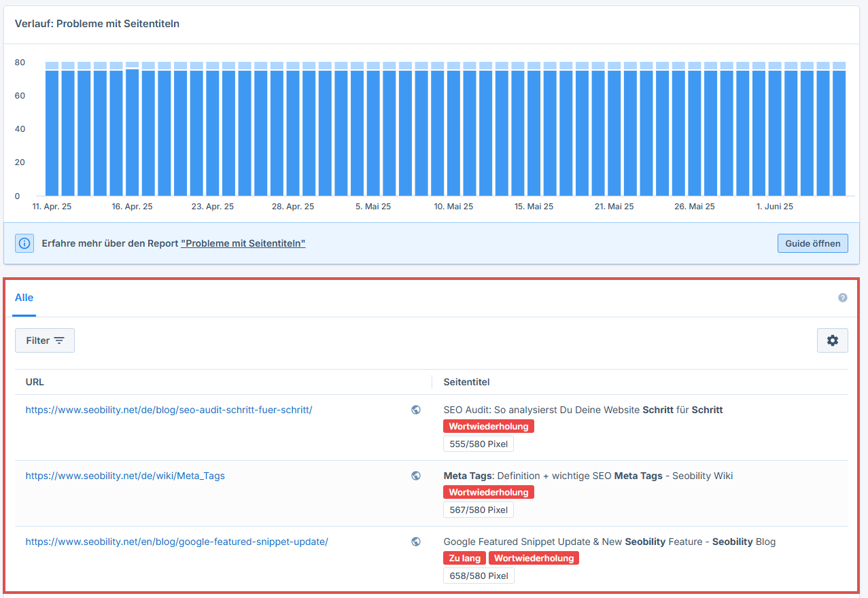The image size is (868, 598).
Task: Click the chart heading Verlauf: Probleme mit Seitentiteln
Action: [x=97, y=24]
